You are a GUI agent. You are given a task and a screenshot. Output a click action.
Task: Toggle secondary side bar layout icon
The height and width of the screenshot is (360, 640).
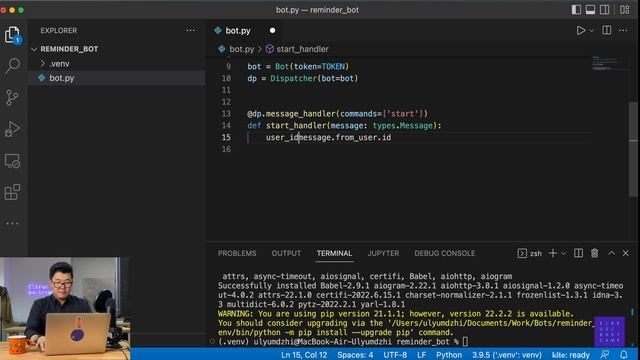pos(604,9)
